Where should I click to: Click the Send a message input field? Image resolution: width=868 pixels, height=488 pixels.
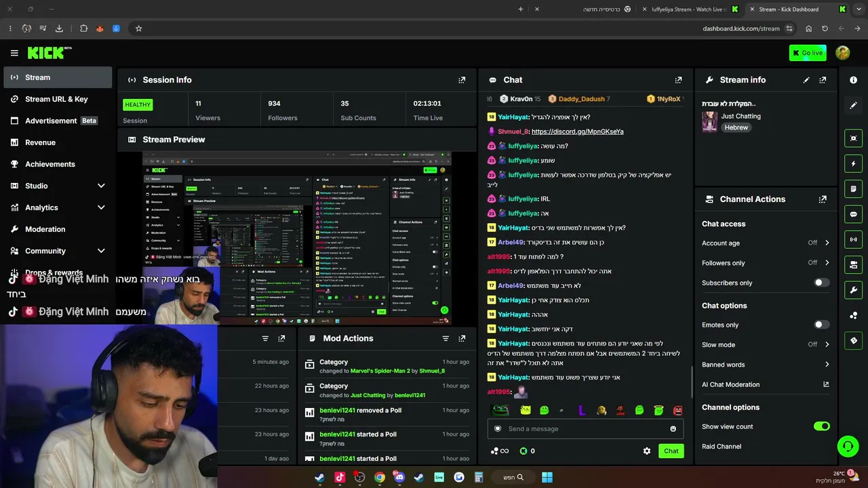[585, 428]
